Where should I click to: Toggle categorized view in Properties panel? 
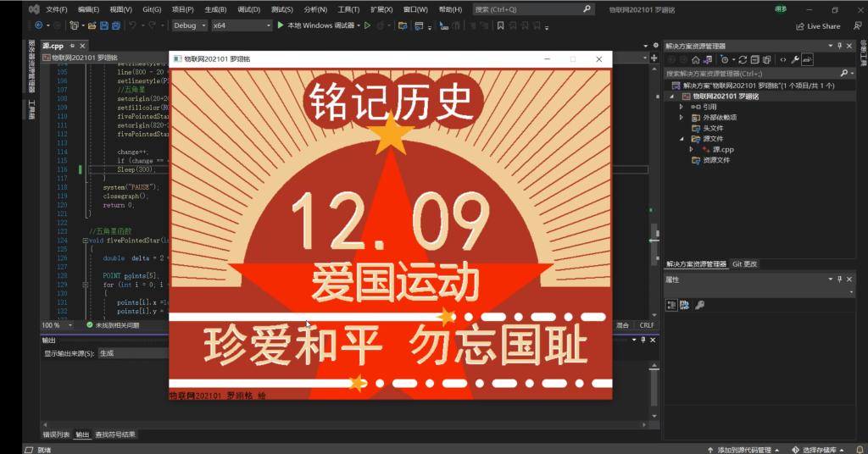coord(670,305)
